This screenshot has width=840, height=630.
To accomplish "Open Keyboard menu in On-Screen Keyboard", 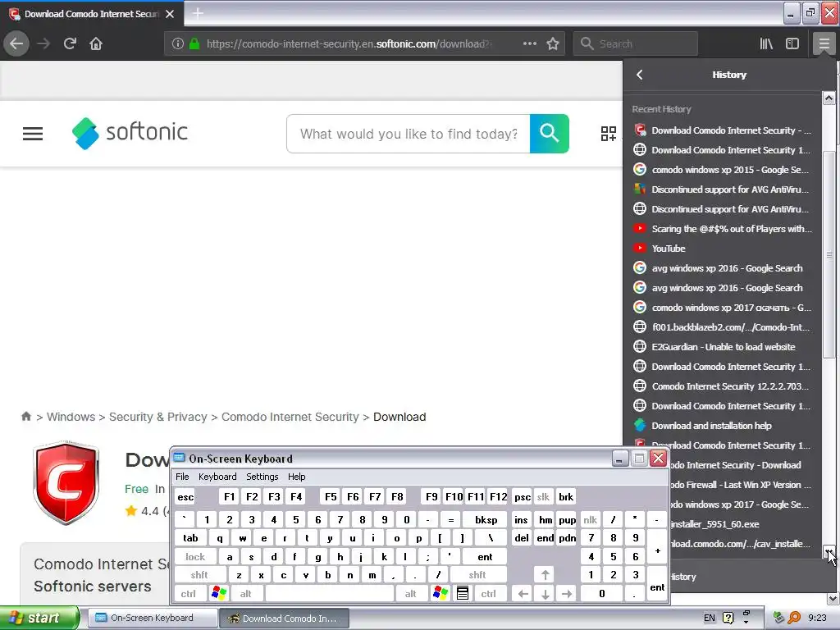I will [217, 477].
